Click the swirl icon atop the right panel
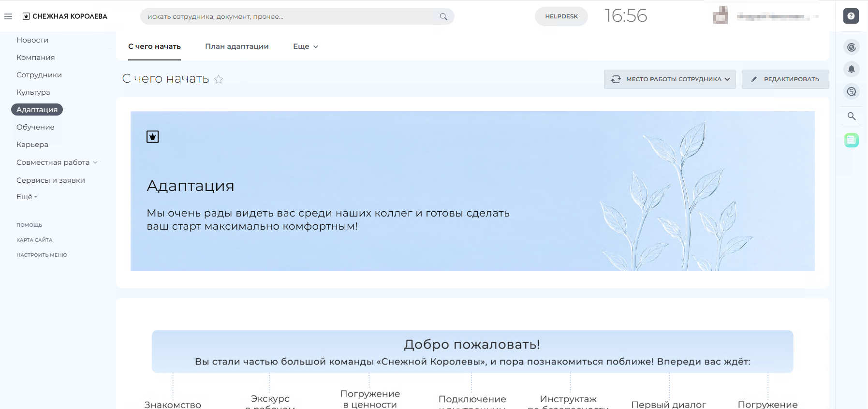Image resolution: width=868 pixels, height=409 pixels. (852, 47)
